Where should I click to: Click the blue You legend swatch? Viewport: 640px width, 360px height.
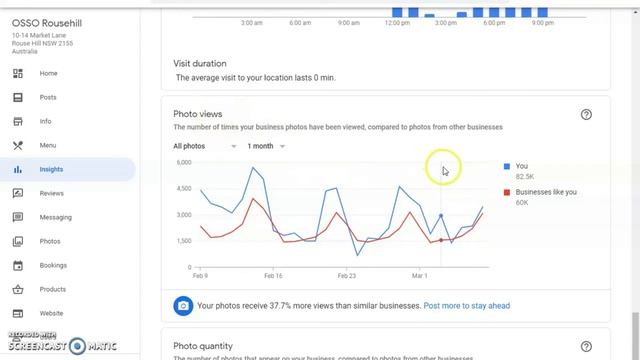point(507,167)
